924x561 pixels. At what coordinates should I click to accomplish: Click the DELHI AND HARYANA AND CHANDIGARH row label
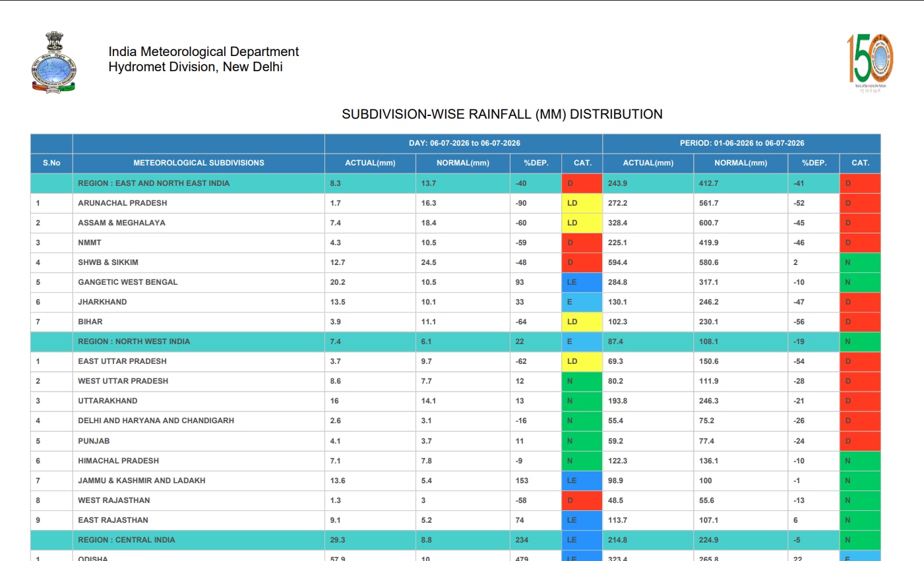[x=156, y=421]
